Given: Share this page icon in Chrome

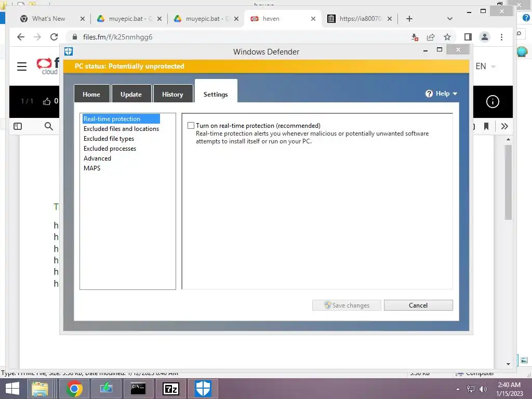Looking at the screenshot, I should 431,37.
